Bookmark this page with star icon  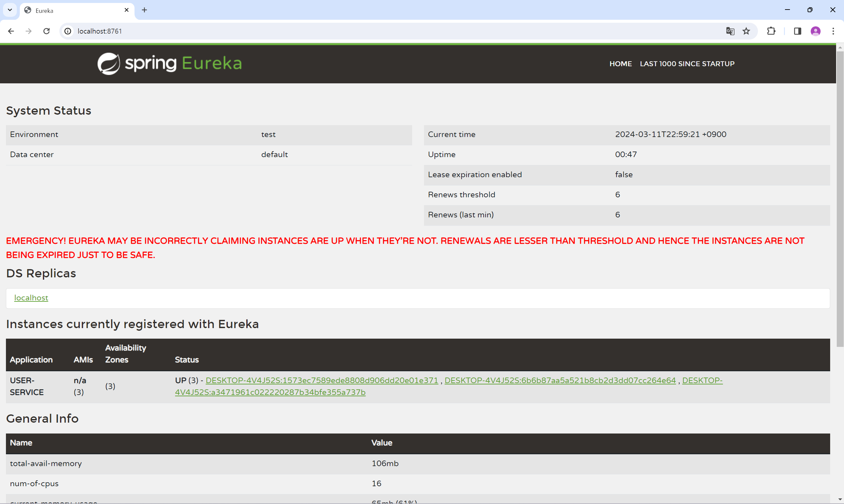click(x=746, y=31)
